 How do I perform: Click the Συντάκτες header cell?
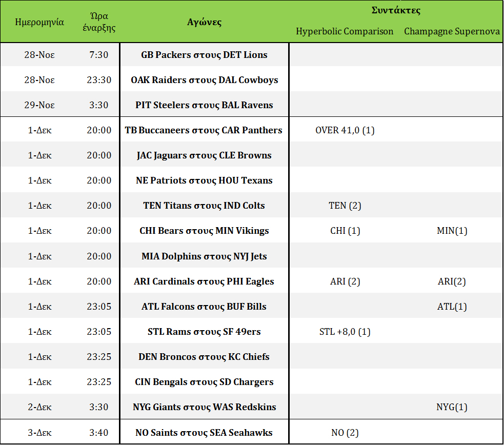pos(395,10)
